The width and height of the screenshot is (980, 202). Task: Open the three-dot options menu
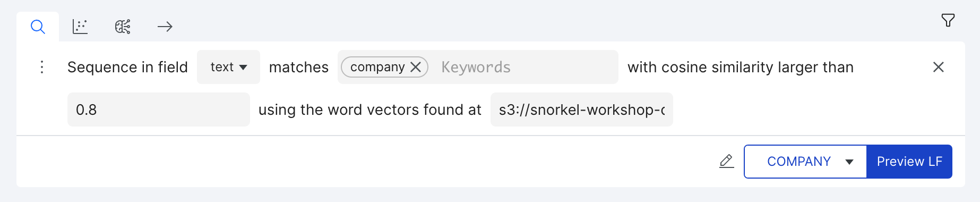coord(42,67)
